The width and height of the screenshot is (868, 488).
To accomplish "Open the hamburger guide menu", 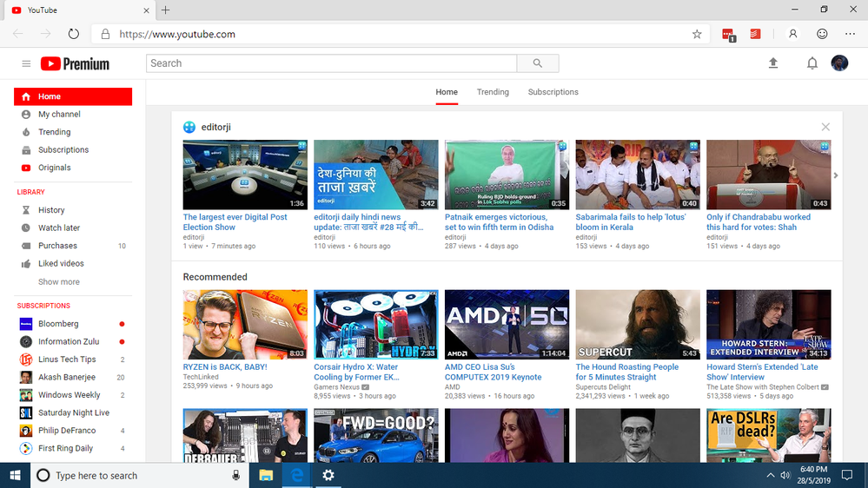I will coord(26,63).
